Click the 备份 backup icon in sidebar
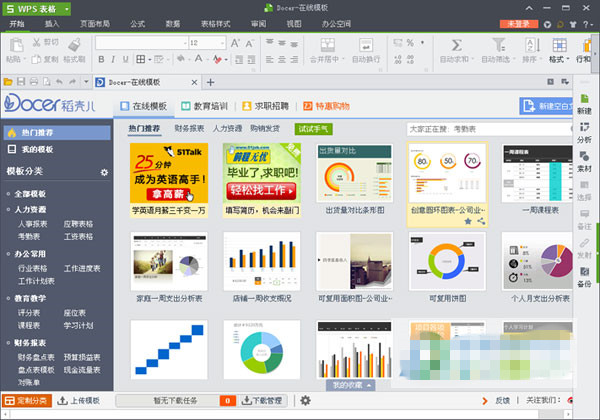Screen dimensions: 600x420 (584, 278)
